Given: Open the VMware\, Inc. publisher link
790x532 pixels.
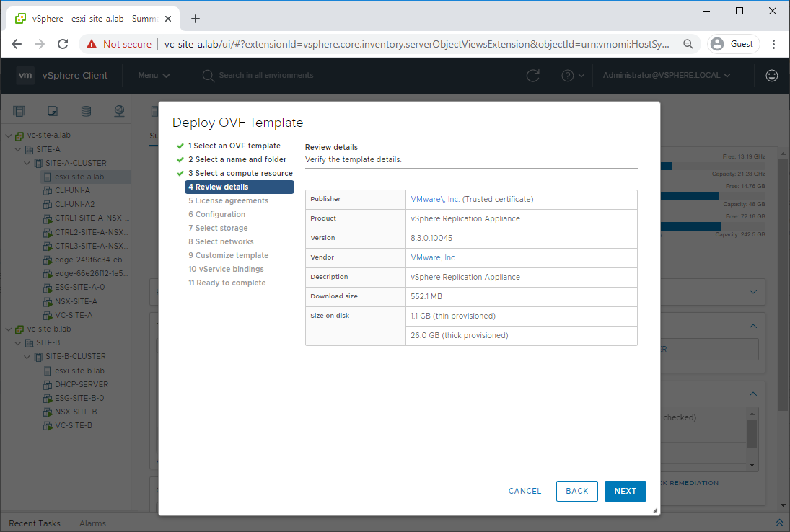Looking at the screenshot, I should pyautogui.click(x=435, y=199).
